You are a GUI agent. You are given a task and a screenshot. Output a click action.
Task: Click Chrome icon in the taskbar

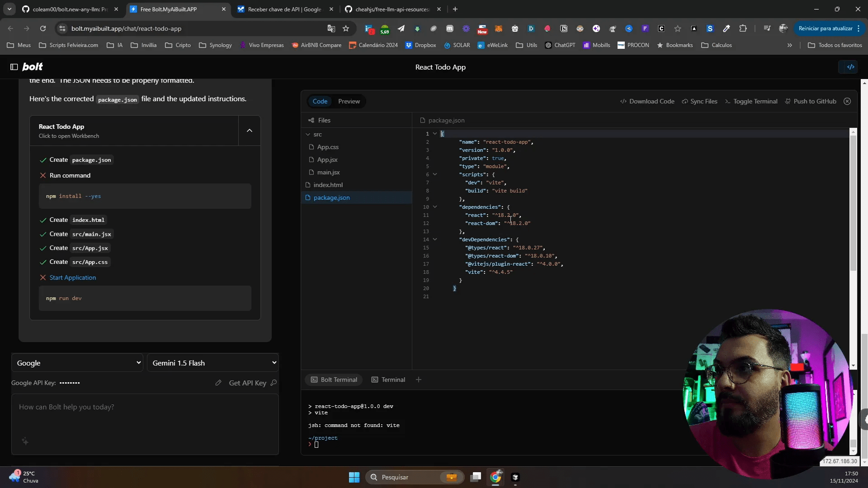[495, 477]
